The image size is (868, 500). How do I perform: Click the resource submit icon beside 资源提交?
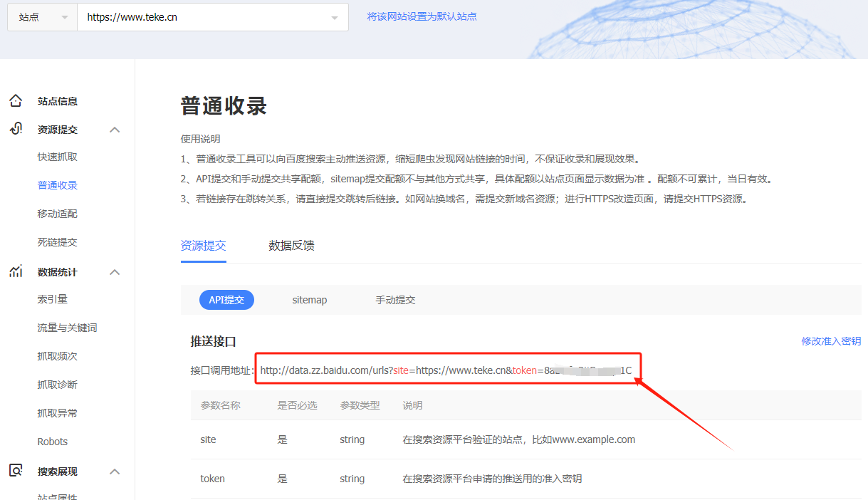tap(16, 130)
